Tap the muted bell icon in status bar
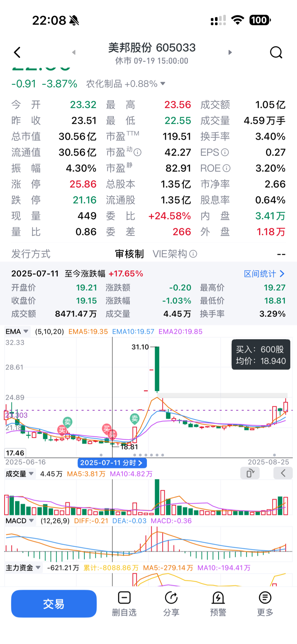This screenshot has width=297, height=644. coord(74,20)
